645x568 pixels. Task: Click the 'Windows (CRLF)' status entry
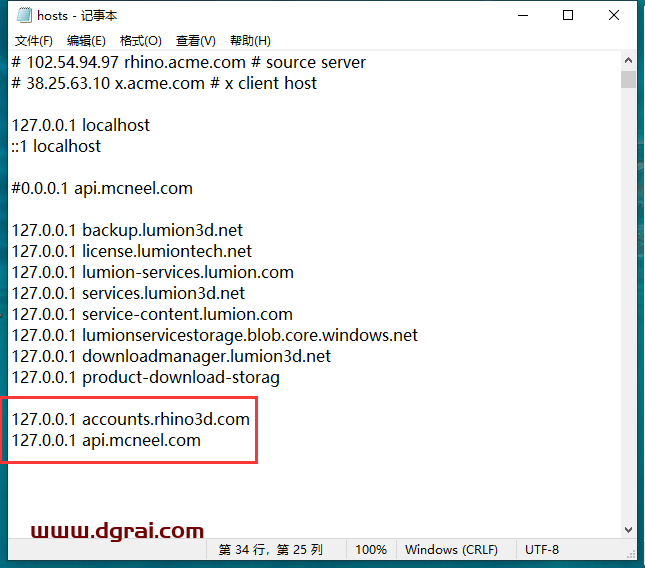click(x=451, y=549)
